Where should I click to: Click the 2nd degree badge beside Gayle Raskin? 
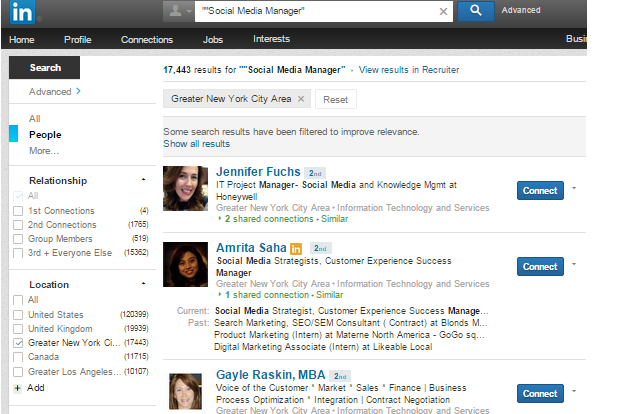pyautogui.click(x=340, y=376)
